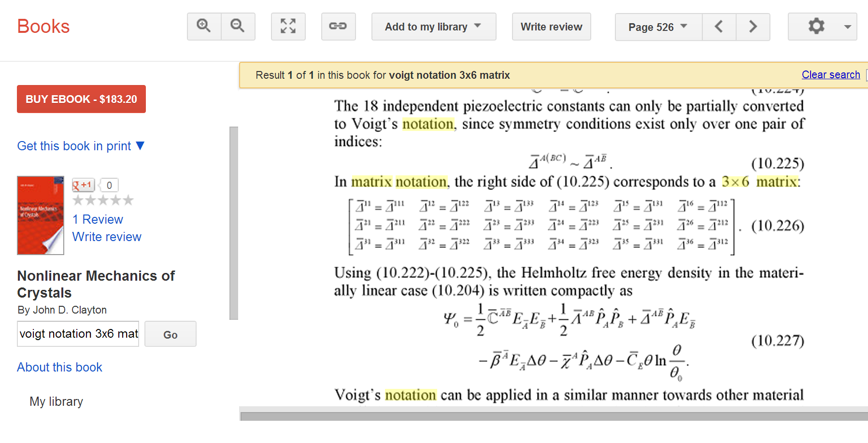Go to the next page arrow
868x443 pixels.
click(x=753, y=27)
